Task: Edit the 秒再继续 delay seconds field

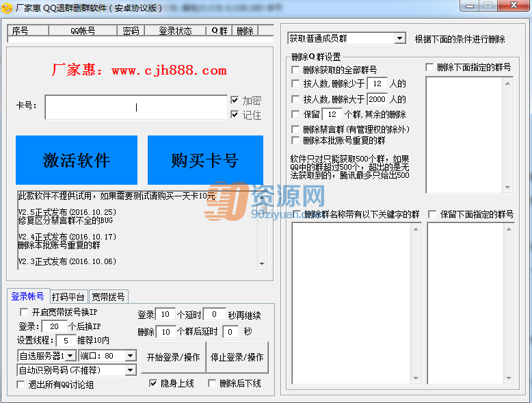Action: 215,314
